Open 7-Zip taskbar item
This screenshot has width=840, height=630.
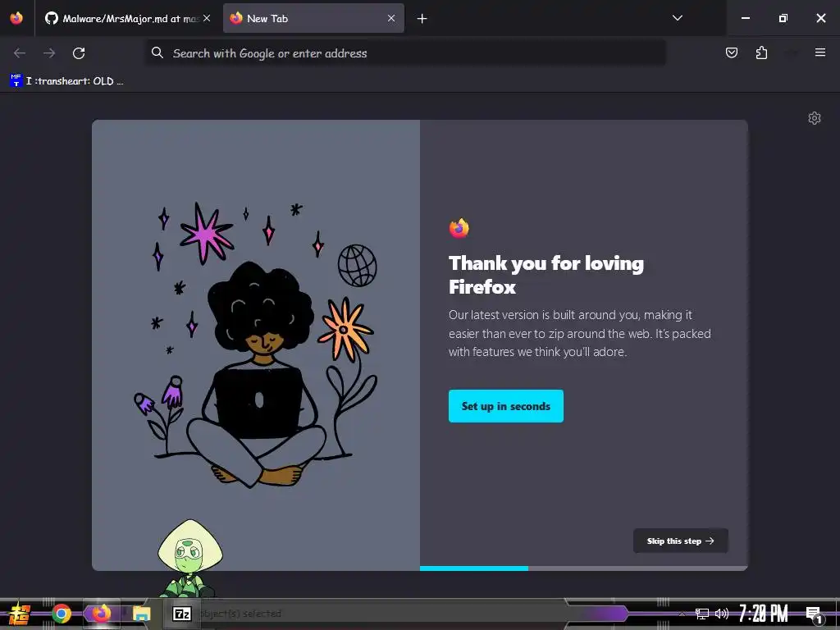tap(181, 614)
